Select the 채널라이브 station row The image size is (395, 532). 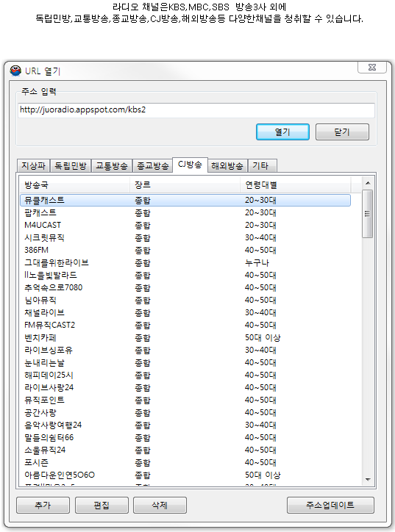click(185, 313)
